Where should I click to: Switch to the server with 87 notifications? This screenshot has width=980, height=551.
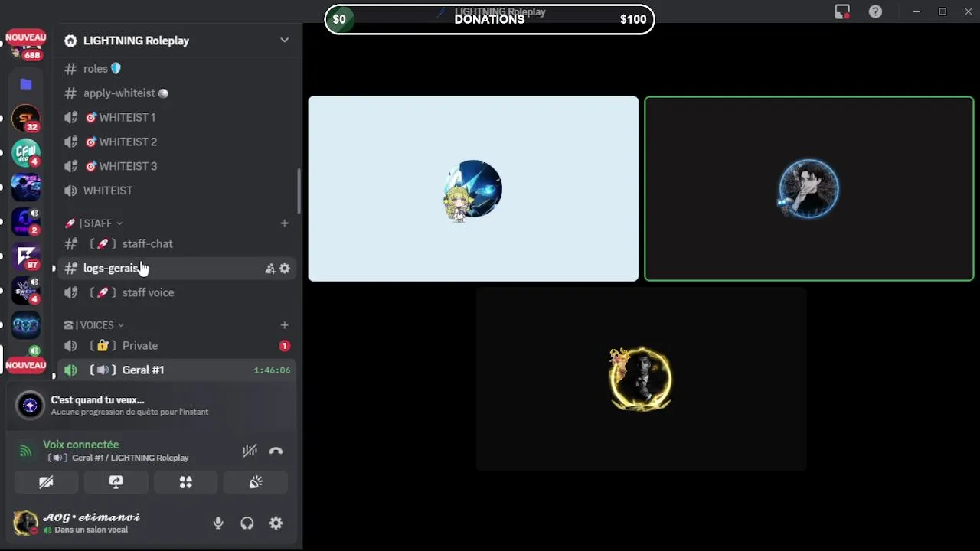(x=26, y=256)
